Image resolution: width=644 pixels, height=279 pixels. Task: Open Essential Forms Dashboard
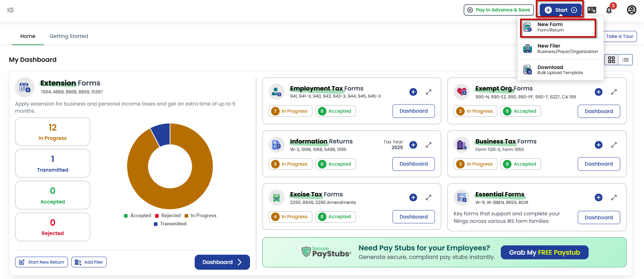(599, 217)
